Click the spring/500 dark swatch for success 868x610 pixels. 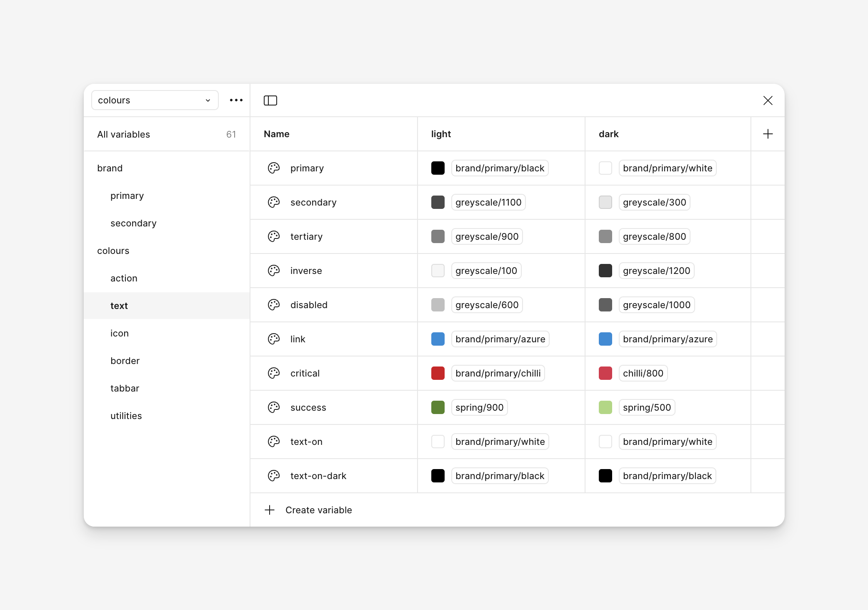[605, 407]
